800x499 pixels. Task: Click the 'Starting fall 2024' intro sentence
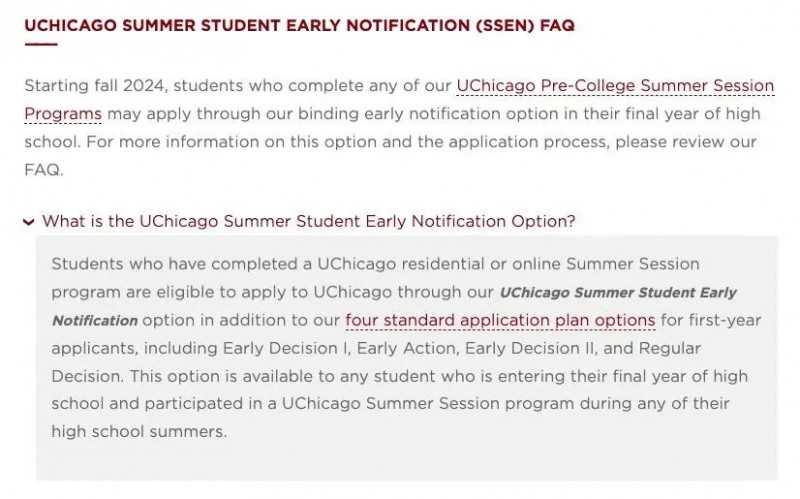coord(95,86)
